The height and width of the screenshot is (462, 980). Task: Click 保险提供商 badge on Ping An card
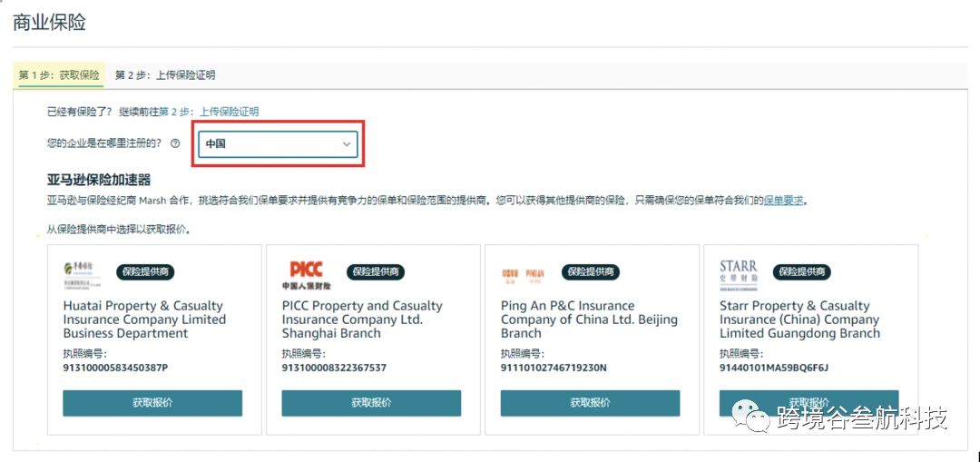pyautogui.click(x=591, y=272)
